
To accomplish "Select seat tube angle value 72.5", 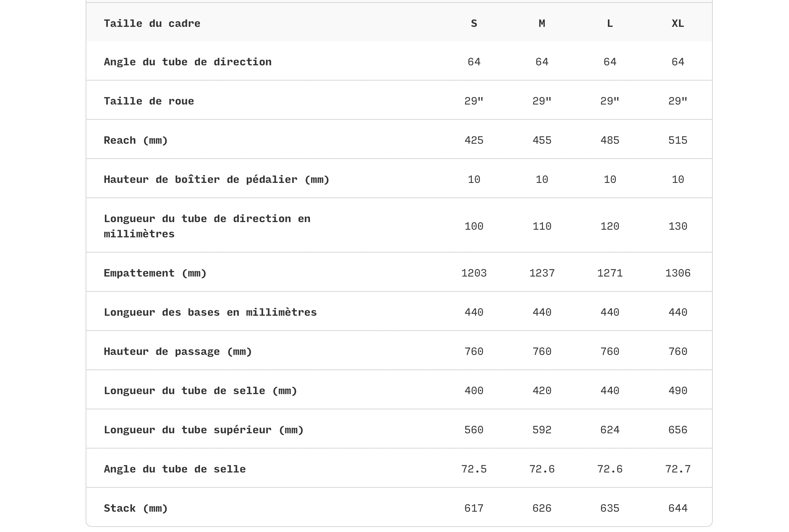I will [474, 469].
